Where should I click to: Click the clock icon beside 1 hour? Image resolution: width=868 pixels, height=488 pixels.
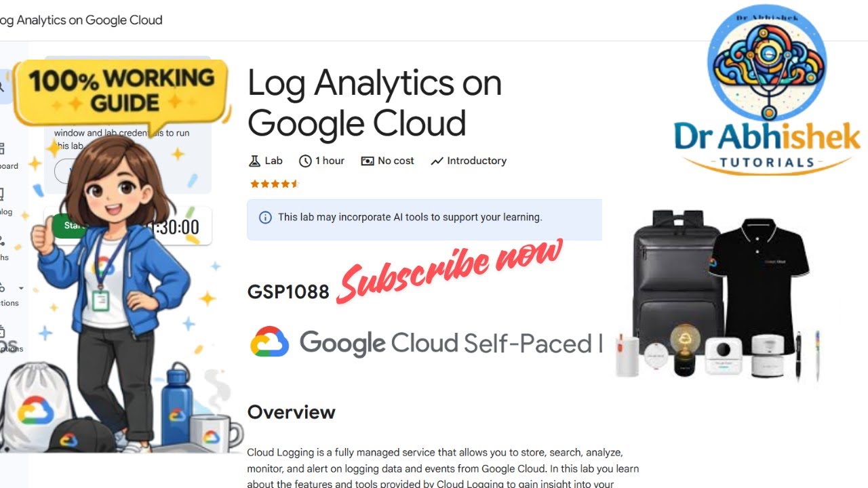tap(305, 161)
